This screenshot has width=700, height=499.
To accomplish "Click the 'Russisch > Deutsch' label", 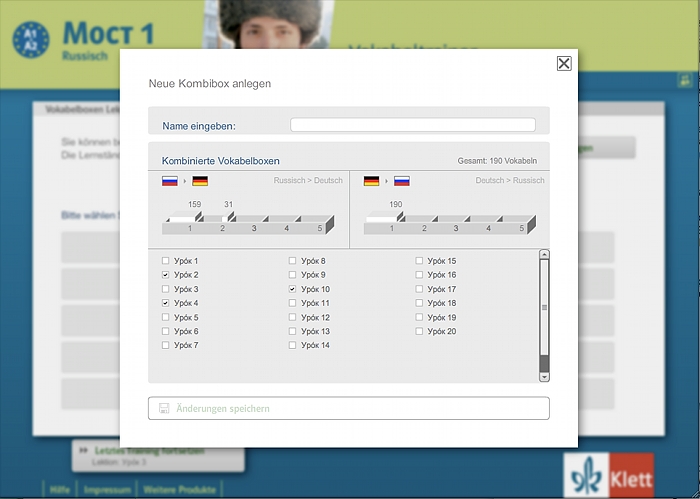I will 308,180.
